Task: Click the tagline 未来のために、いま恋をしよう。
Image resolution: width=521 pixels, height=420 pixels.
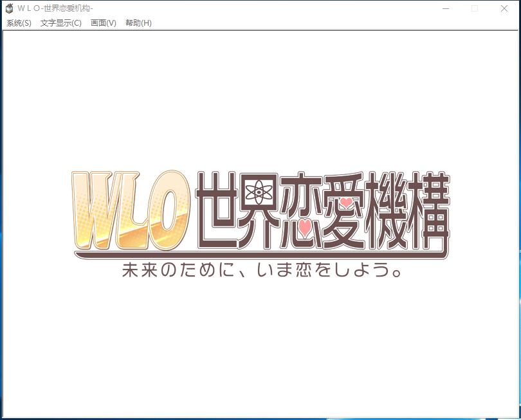Action: tap(262, 270)
